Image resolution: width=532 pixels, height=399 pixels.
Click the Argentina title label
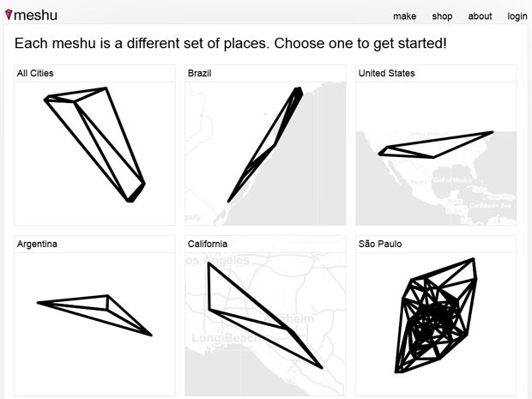[37, 245]
